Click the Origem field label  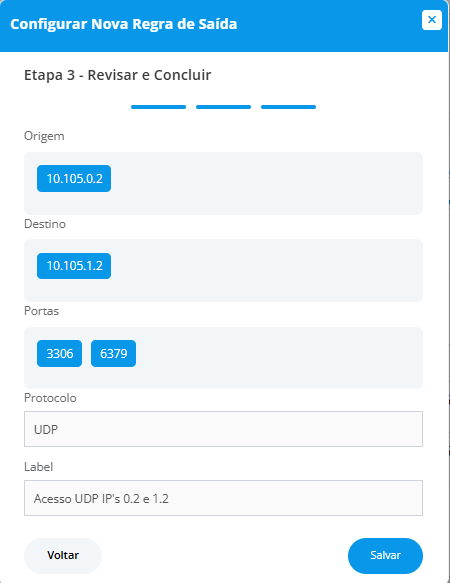tap(44, 136)
